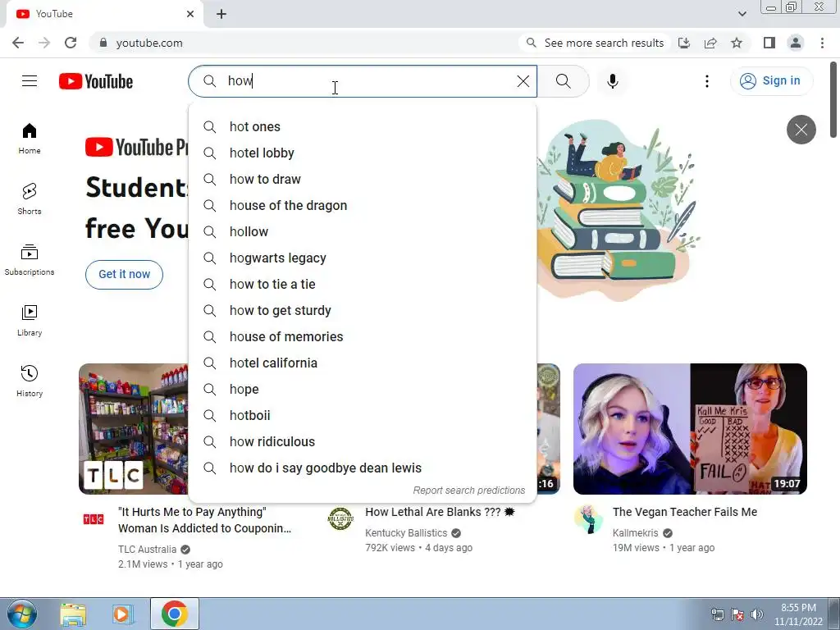The height and width of the screenshot is (630, 840).
Task: Select suggestion 'hot ones'
Action: coord(363,126)
